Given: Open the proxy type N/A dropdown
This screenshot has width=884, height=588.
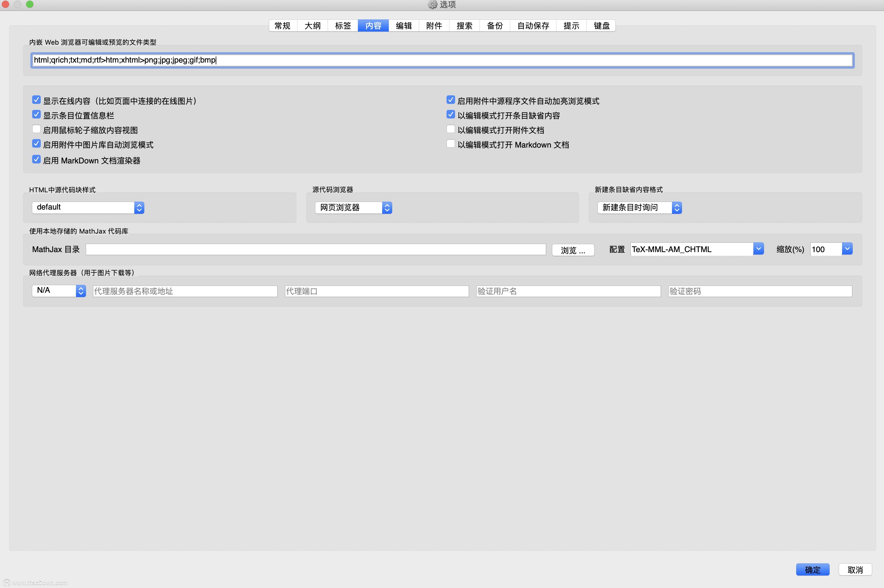Looking at the screenshot, I should (59, 291).
